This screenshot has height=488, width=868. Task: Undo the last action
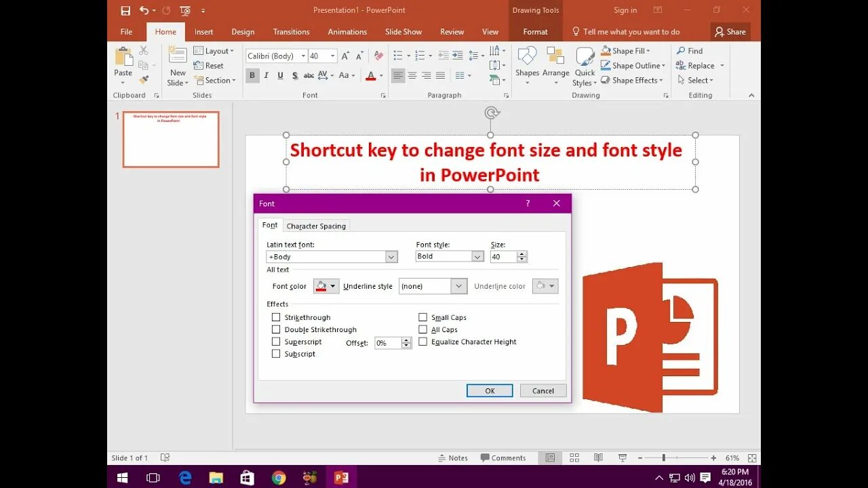[x=144, y=11]
